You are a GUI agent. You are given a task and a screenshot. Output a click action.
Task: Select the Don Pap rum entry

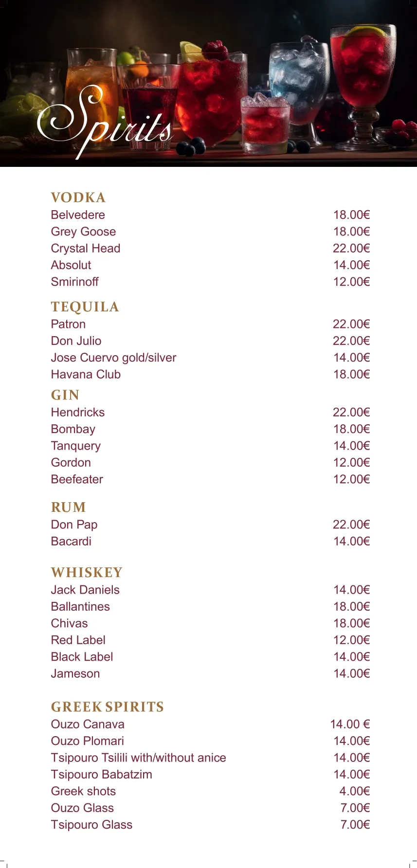(x=74, y=525)
